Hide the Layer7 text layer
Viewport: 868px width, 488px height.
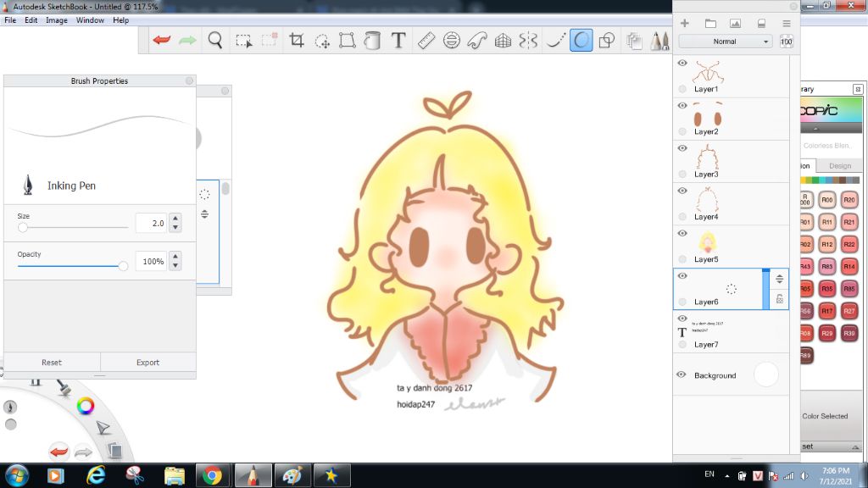(x=682, y=319)
